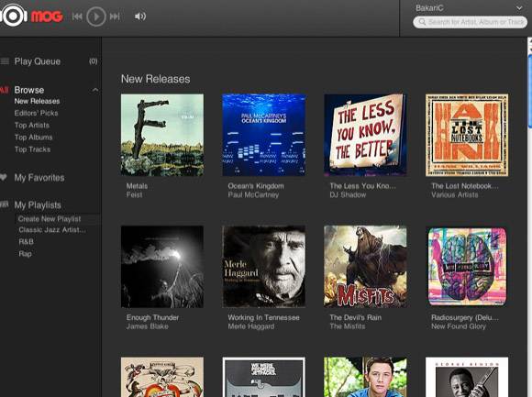Collapse the Browse section chevron
This screenshot has height=397, width=532.
coord(95,90)
